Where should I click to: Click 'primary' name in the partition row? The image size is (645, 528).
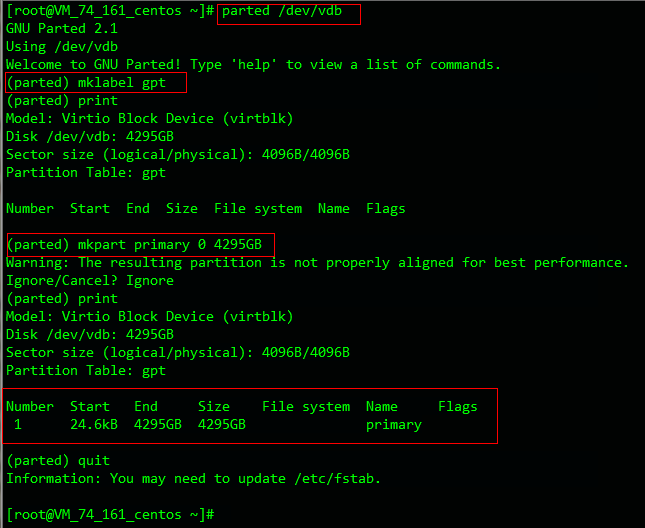pos(394,425)
